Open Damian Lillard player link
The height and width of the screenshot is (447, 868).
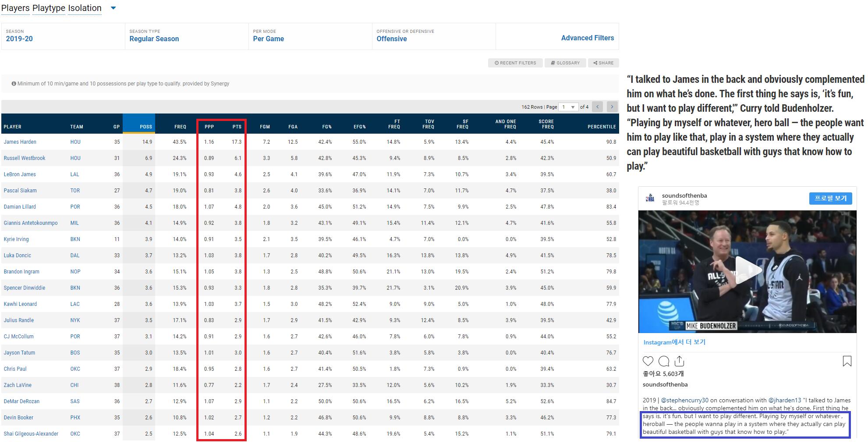pos(20,207)
